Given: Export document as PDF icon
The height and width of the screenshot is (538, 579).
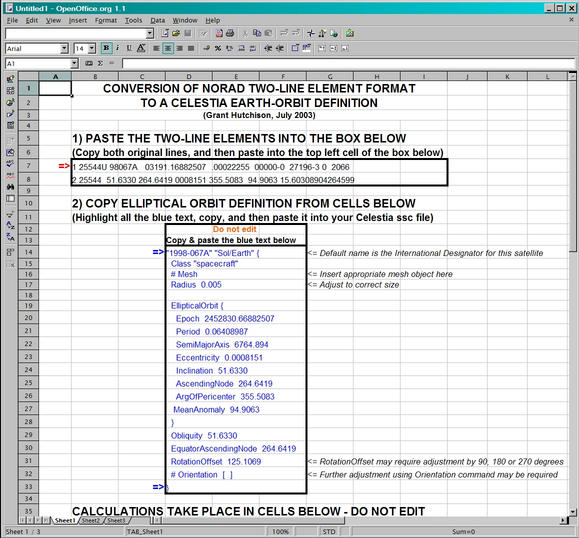Looking at the screenshot, I should (x=219, y=34).
